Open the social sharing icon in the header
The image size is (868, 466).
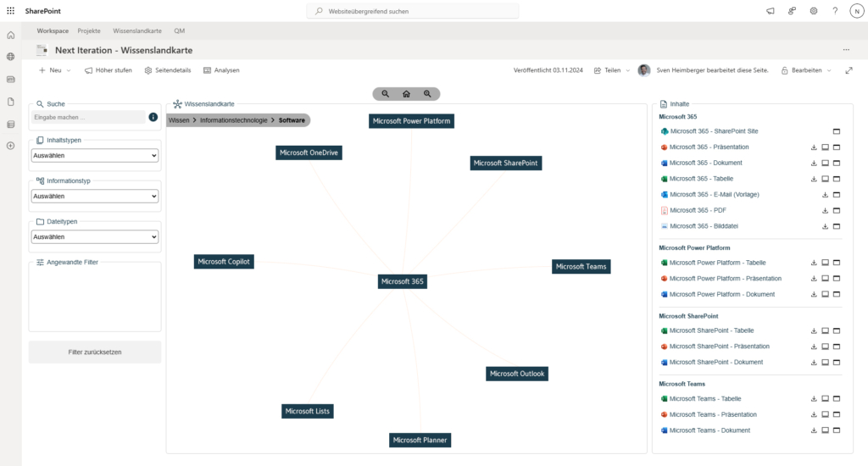pyautogui.click(x=793, y=11)
